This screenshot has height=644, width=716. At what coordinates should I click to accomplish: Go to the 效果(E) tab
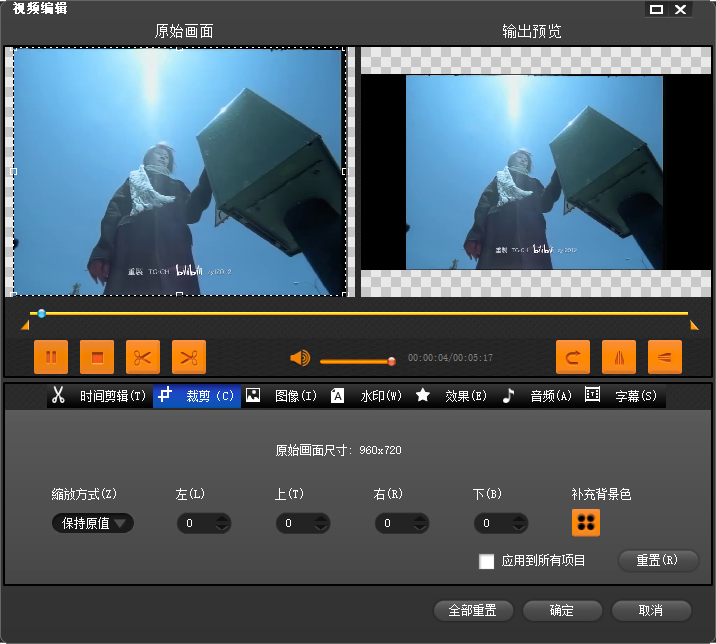pyautogui.click(x=452, y=396)
